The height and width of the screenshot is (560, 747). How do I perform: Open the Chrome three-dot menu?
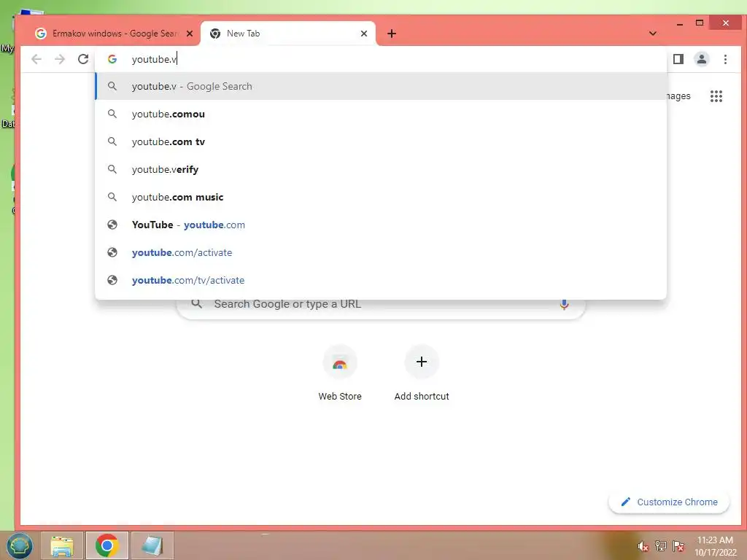(725, 59)
